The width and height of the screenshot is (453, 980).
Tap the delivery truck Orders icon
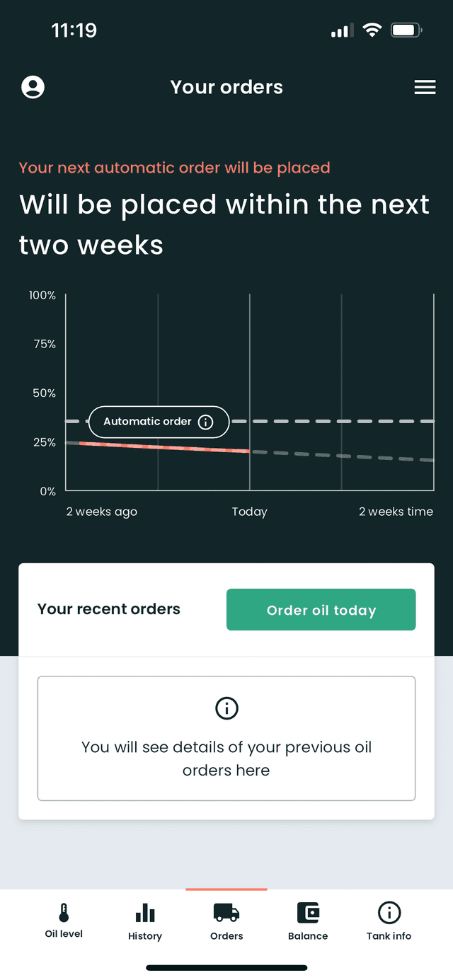226,913
